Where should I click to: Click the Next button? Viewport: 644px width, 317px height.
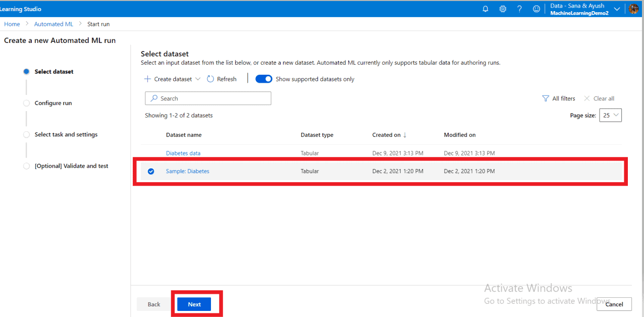(x=194, y=304)
